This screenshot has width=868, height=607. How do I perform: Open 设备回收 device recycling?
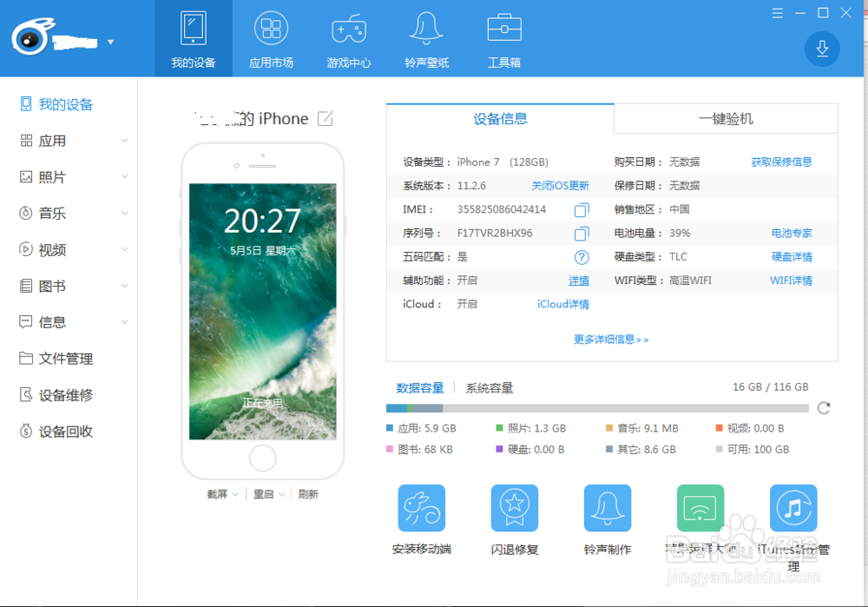(56, 432)
